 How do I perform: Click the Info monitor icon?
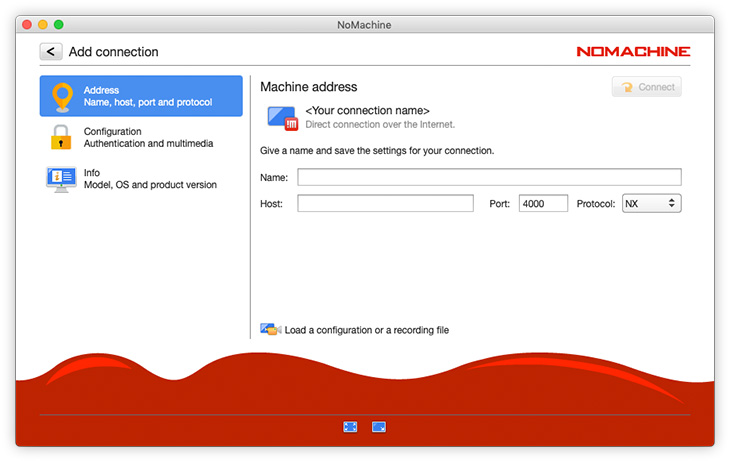[x=62, y=179]
